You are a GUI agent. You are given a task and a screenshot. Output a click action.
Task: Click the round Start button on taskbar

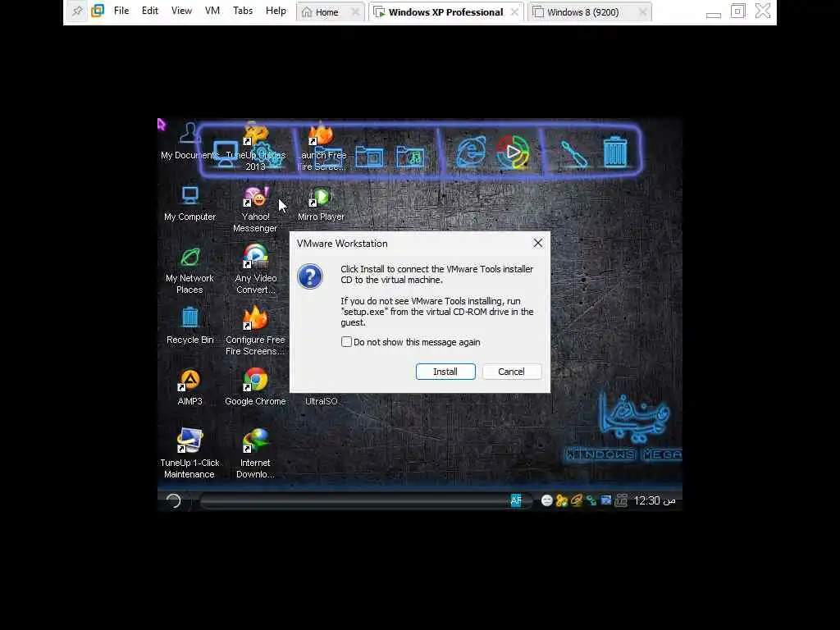(173, 501)
